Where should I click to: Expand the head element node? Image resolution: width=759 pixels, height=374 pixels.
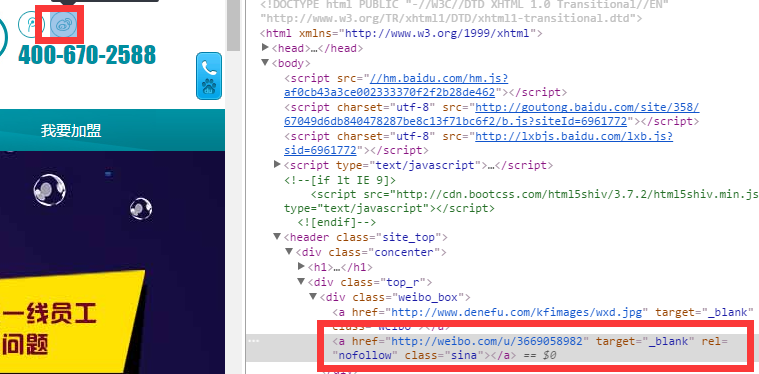point(265,47)
